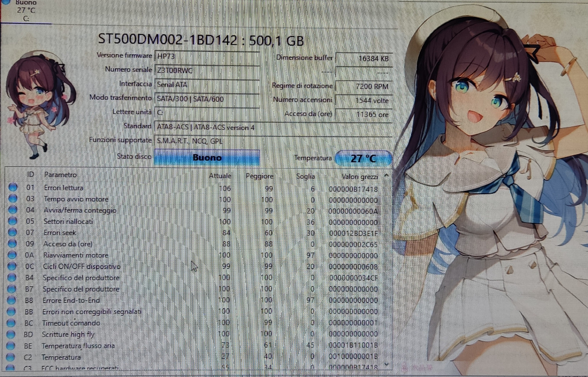Viewport: 588px width, 377px height.
Task: Click the Accesso da (ore) value 11365 ore
Action: coord(364,114)
